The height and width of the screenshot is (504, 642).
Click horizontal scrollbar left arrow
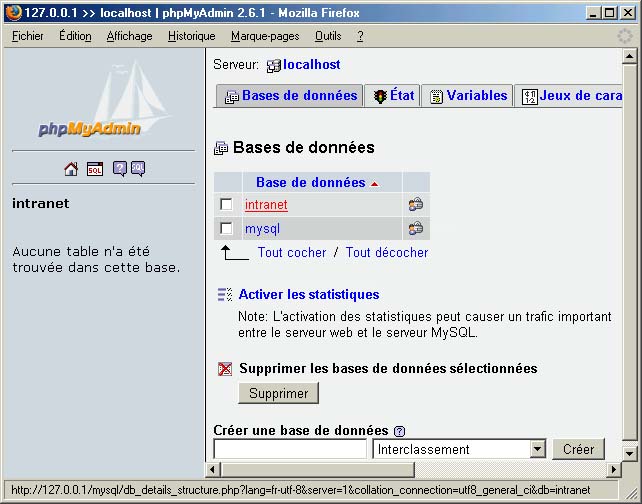212,469
